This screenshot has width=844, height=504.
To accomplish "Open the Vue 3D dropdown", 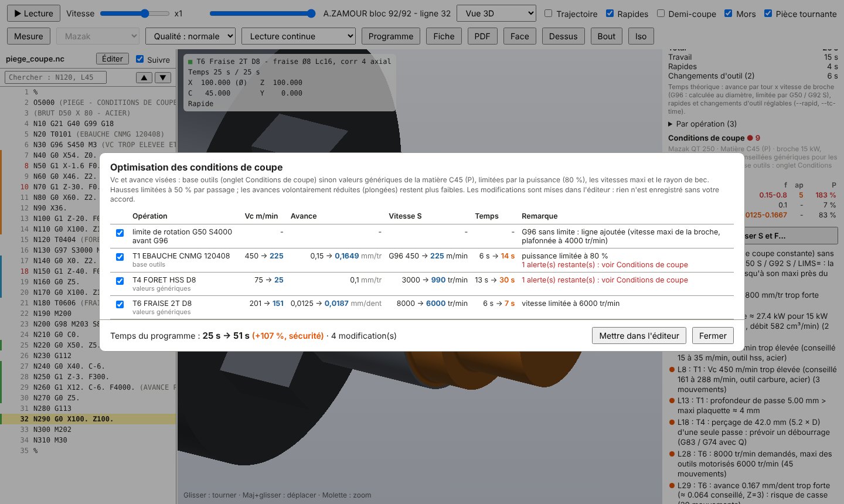I will pyautogui.click(x=496, y=13).
